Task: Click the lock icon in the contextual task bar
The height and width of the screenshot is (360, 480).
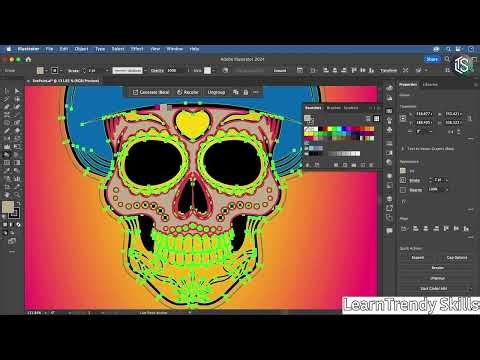Action: [x=246, y=92]
